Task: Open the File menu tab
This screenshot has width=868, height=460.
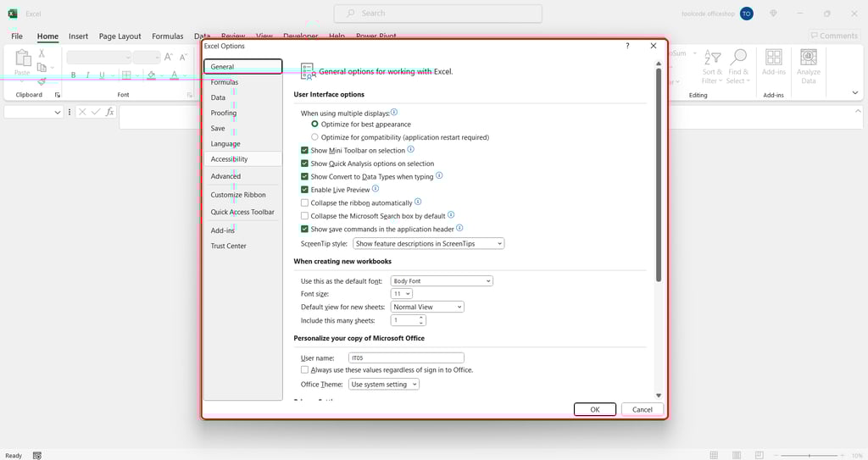Action: (x=17, y=36)
